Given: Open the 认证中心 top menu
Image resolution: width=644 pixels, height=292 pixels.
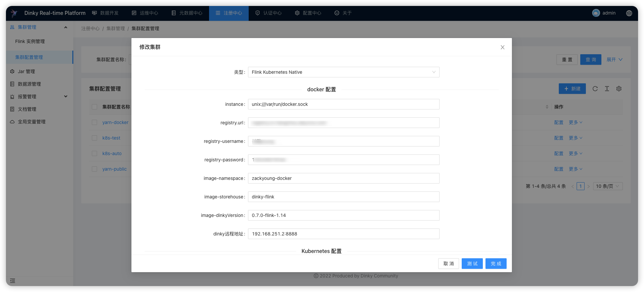Looking at the screenshot, I should 268,13.
